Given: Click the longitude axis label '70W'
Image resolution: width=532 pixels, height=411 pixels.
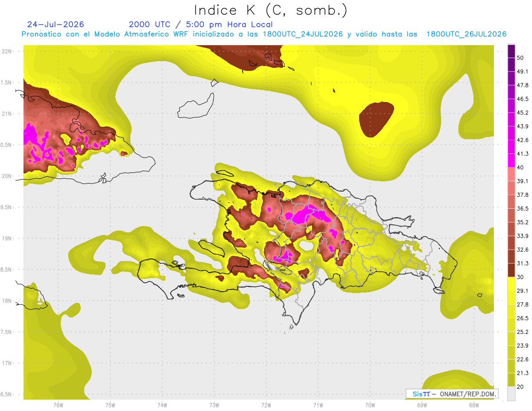Looking at the screenshot, I should (370, 405).
